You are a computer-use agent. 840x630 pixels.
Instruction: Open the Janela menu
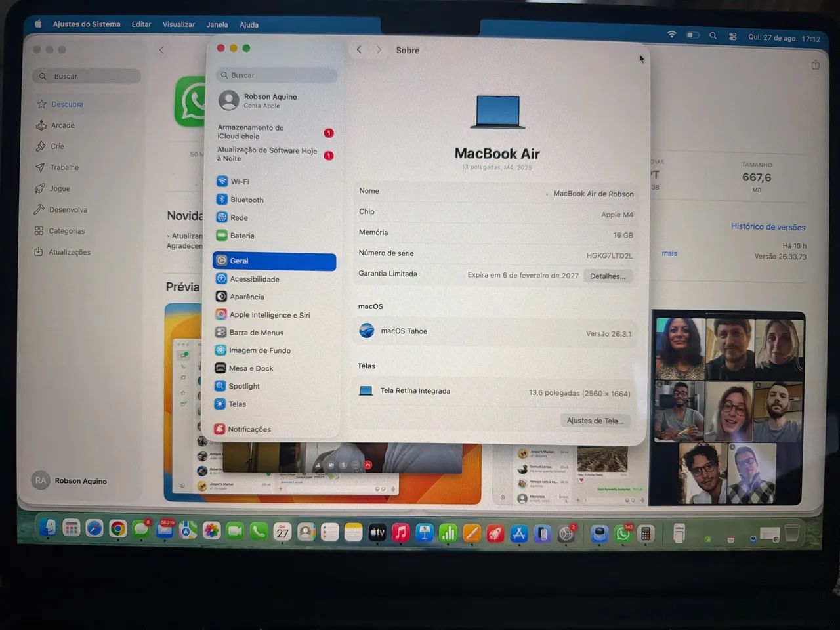point(217,25)
